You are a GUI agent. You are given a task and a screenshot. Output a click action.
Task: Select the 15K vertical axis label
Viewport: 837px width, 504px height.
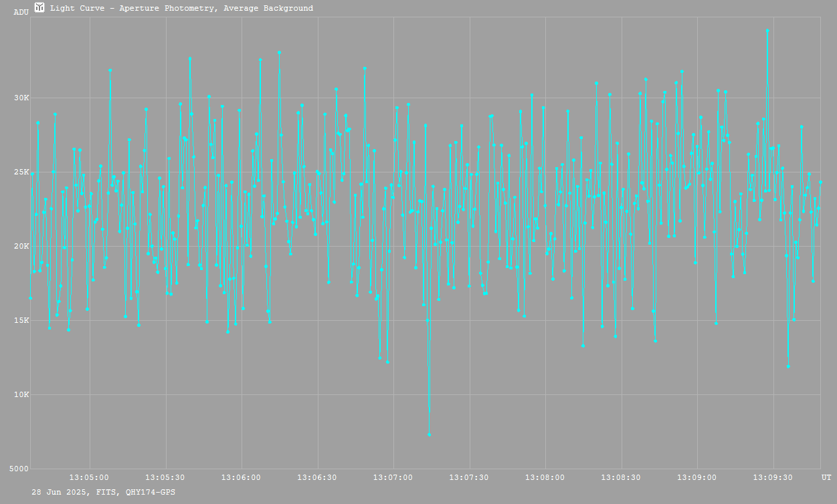(21, 321)
